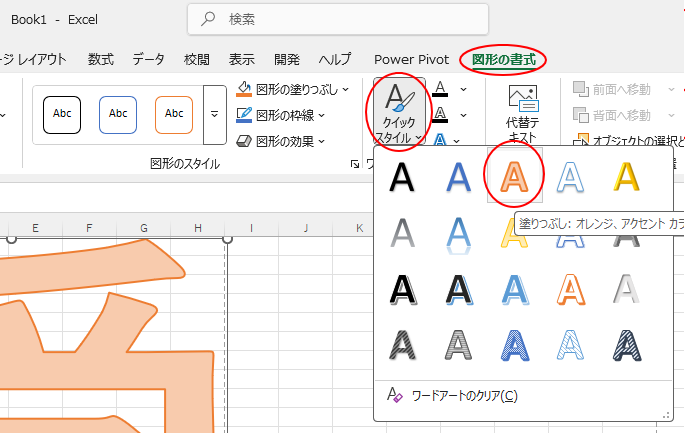Click the text outline A icon
The image size is (685, 433).
click(440, 114)
